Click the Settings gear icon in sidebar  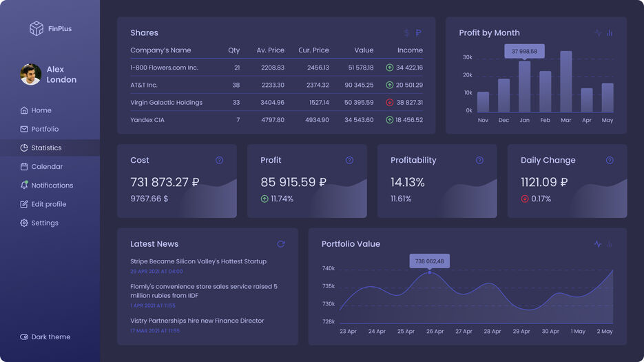click(24, 223)
